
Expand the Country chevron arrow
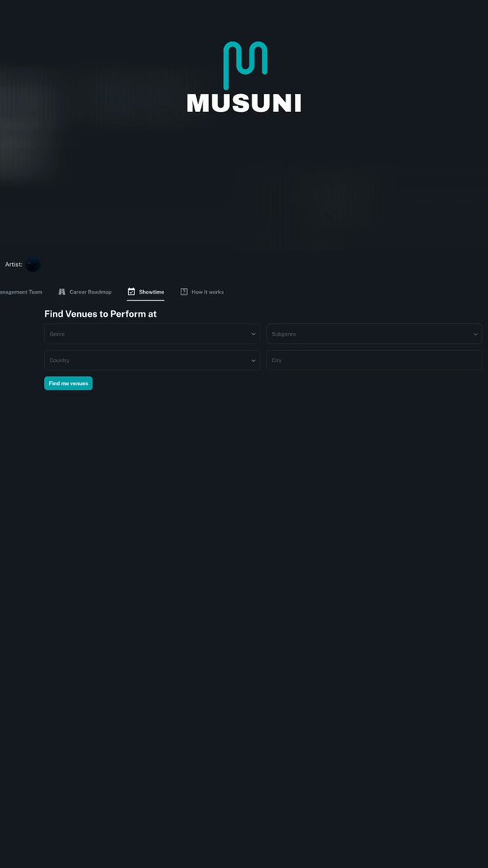253,360
